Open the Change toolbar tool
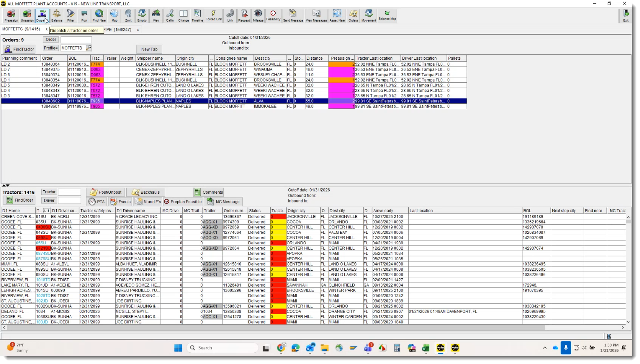This screenshot has width=640, height=364. 183,16
